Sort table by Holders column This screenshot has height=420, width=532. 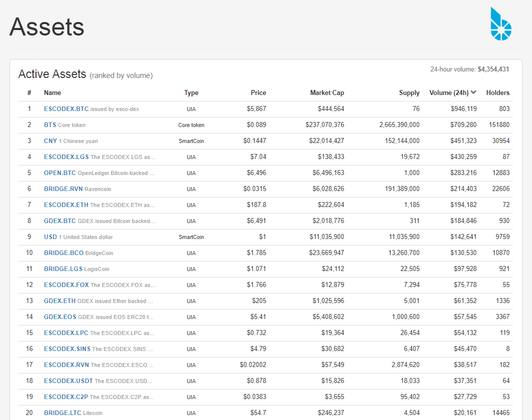497,92
